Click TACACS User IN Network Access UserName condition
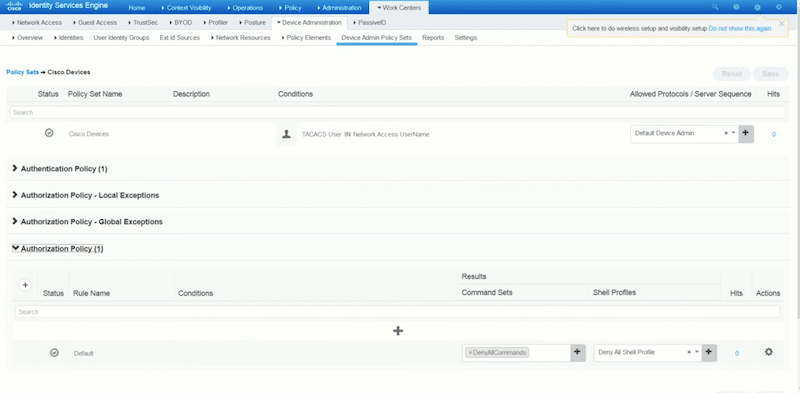 click(365, 134)
